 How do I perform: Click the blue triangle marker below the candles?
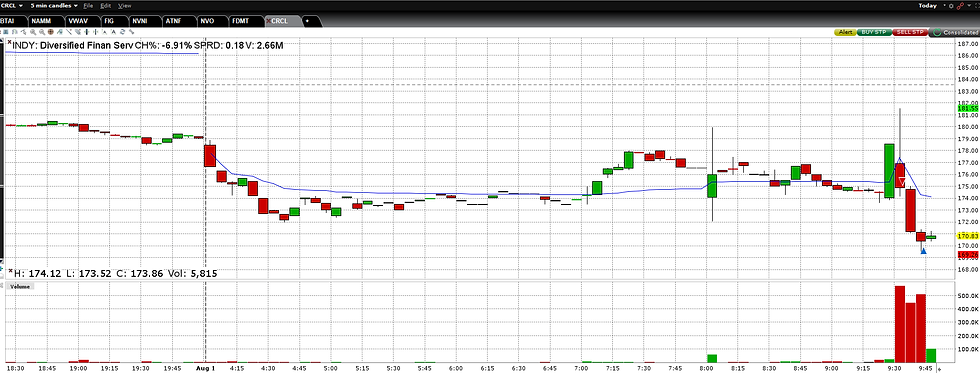[923, 251]
